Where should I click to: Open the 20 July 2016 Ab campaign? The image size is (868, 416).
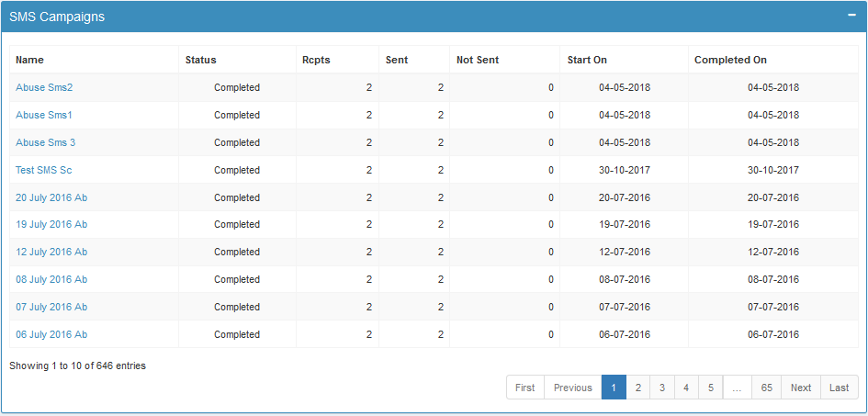click(x=51, y=198)
